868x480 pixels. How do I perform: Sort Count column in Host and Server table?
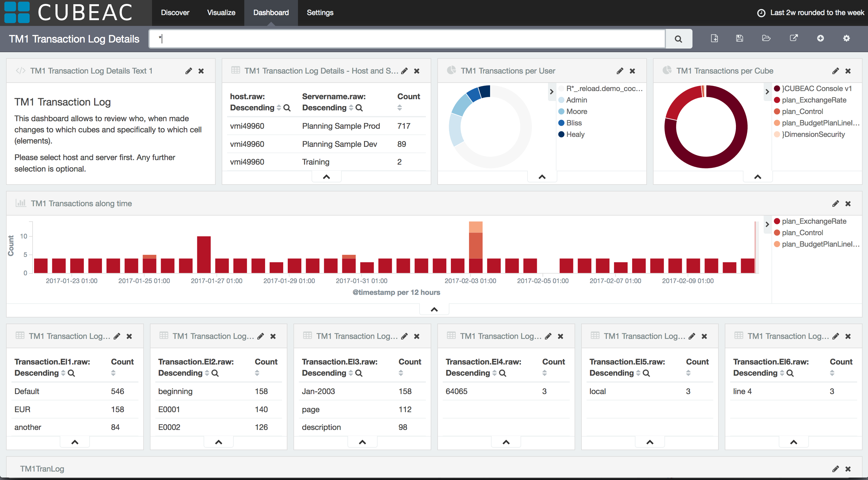point(400,108)
